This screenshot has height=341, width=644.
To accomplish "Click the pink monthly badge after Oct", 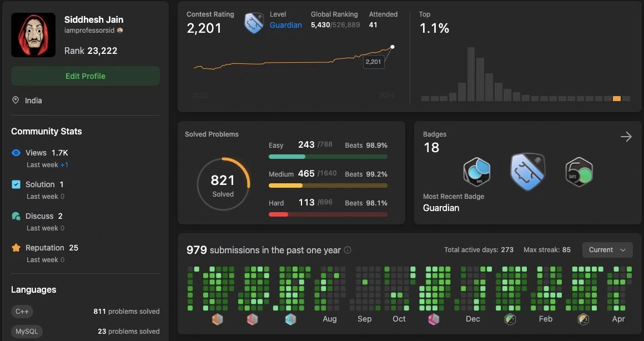I will pos(434,319).
